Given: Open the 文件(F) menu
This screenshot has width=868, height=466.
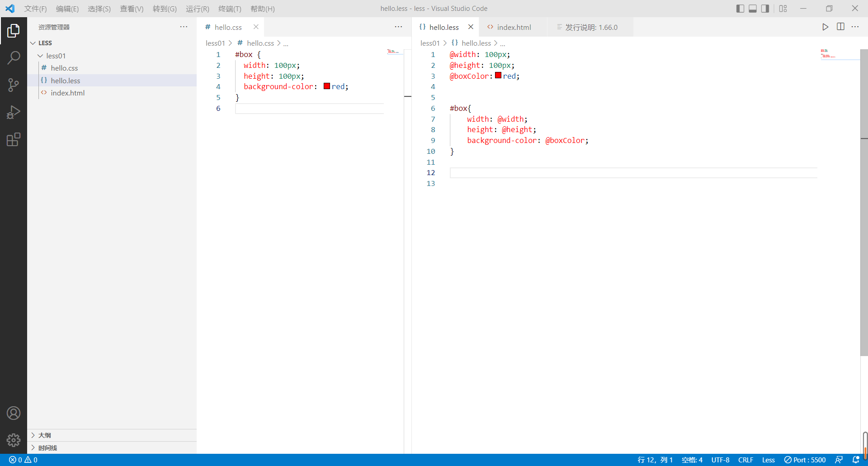Looking at the screenshot, I should (x=35, y=9).
